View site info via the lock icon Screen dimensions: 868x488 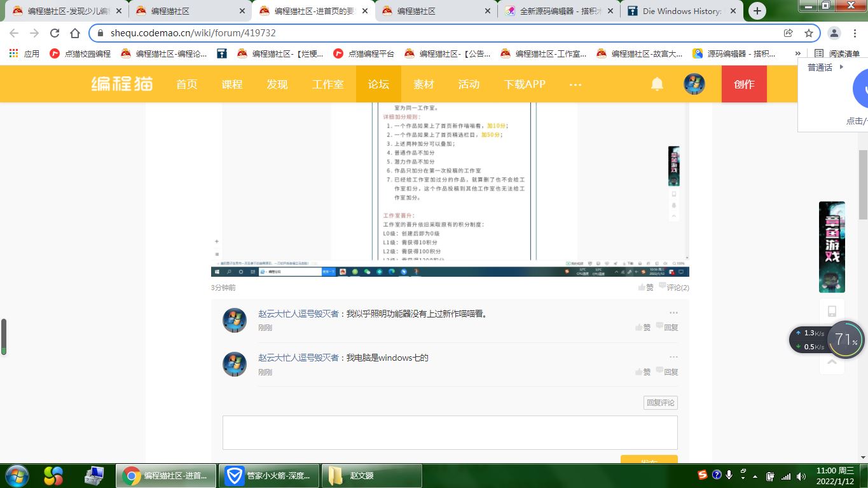click(100, 33)
